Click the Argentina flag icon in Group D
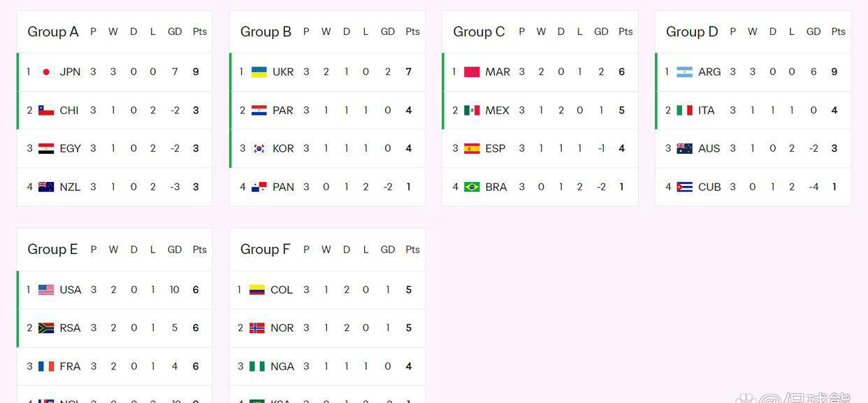Image resolution: width=868 pixels, height=403 pixels. coord(684,72)
